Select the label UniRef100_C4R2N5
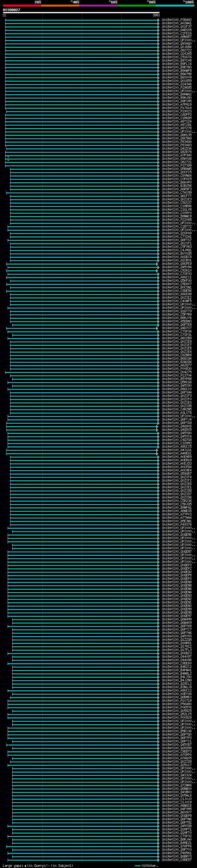Image resolution: width=197 pixels, height=868 pixels. (x=177, y=410)
